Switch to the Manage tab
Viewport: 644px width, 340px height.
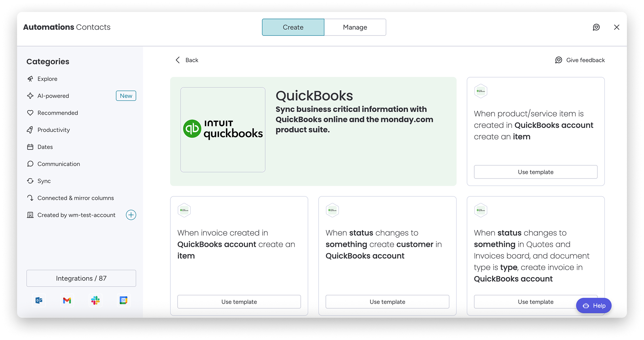tap(355, 27)
